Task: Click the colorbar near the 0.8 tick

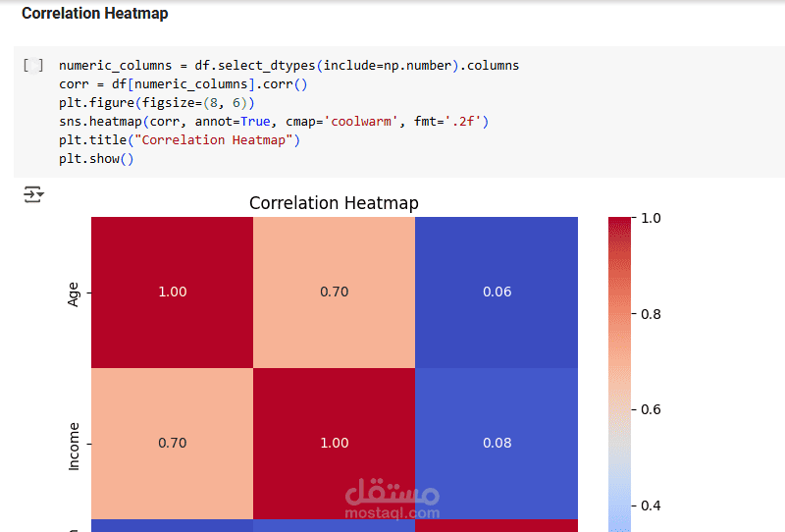Action: point(619,314)
